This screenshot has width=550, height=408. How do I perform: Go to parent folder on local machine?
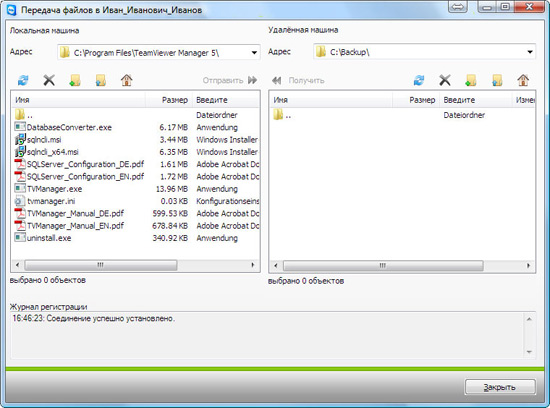101,80
